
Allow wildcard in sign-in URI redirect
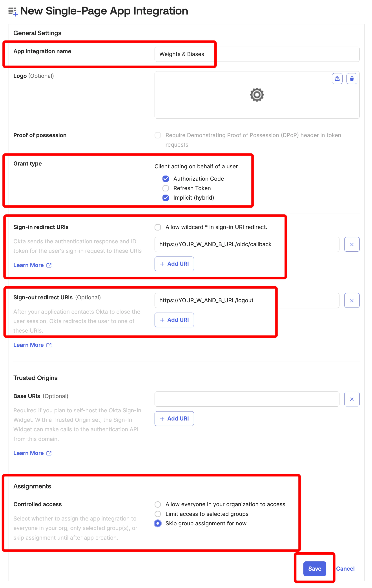pos(158,227)
